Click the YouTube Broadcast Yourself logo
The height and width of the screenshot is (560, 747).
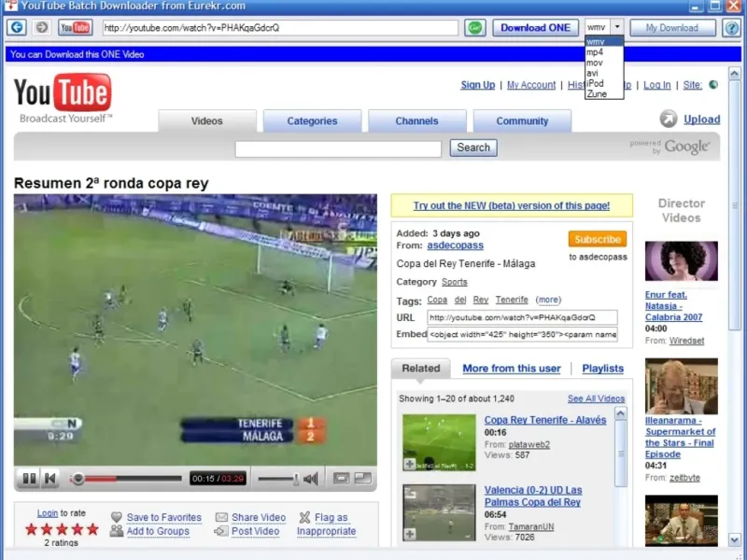tap(63, 98)
